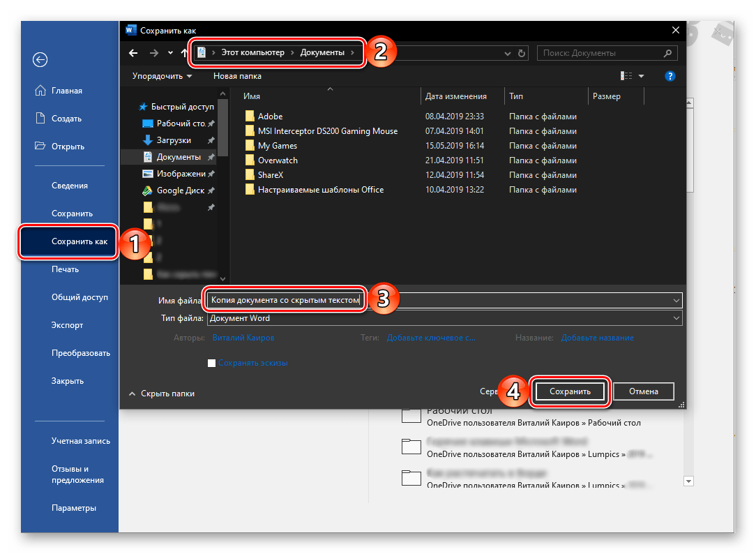Expand the Тип файла dropdown

tap(676, 318)
